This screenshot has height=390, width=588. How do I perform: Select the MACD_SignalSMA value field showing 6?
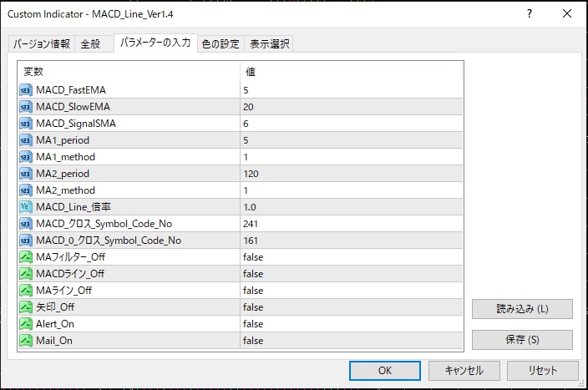coord(351,124)
